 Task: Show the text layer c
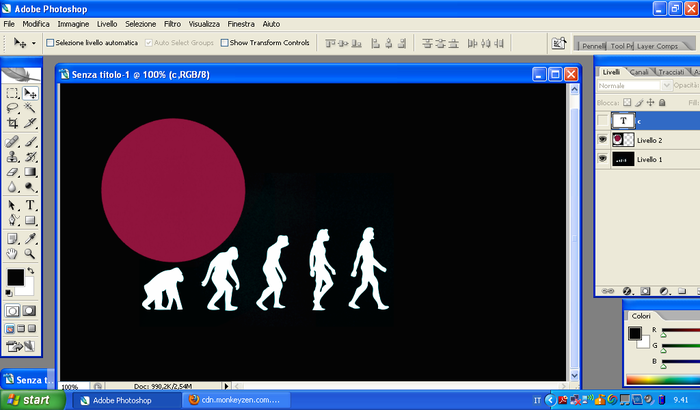[602, 121]
